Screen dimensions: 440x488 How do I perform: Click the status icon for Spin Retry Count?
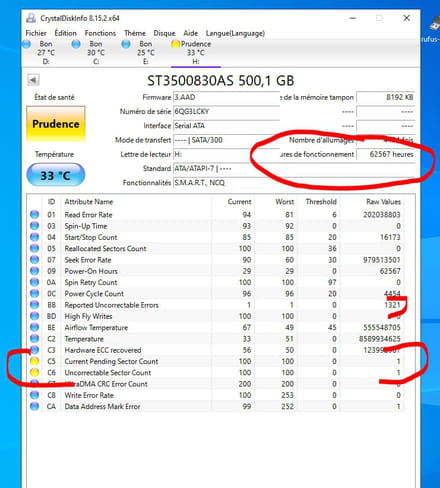[34, 282]
